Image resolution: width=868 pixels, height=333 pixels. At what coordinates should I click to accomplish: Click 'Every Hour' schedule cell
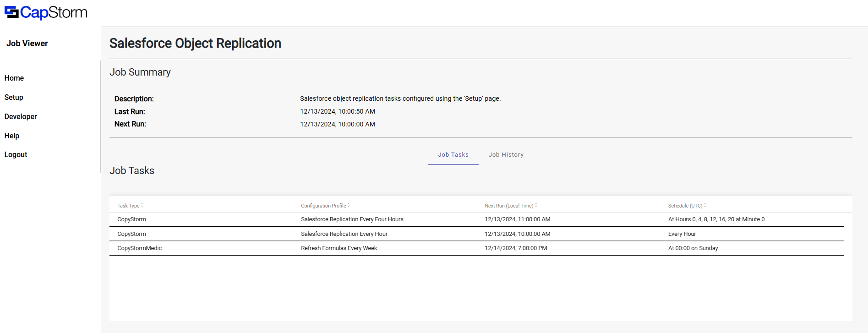pyautogui.click(x=682, y=234)
